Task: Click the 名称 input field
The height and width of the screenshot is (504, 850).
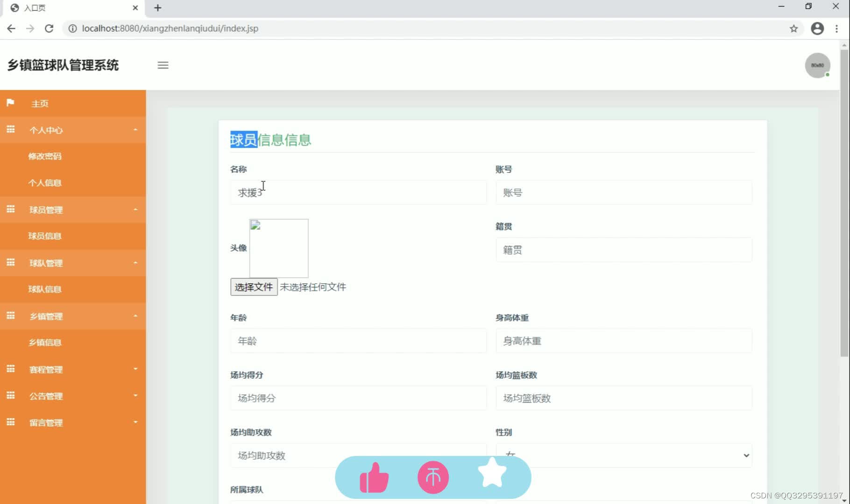Action: click(x=358, y=192)
